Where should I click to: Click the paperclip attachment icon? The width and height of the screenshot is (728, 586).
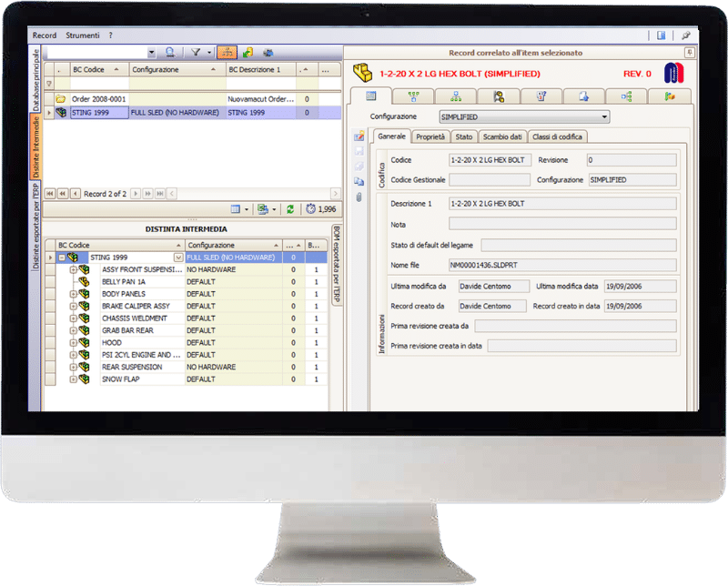click(359, 196)
